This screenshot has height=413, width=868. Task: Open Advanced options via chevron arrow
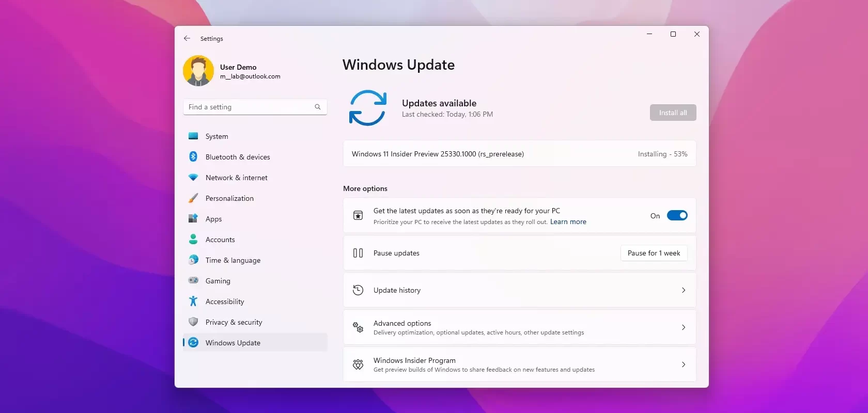[x=684, y=327]
